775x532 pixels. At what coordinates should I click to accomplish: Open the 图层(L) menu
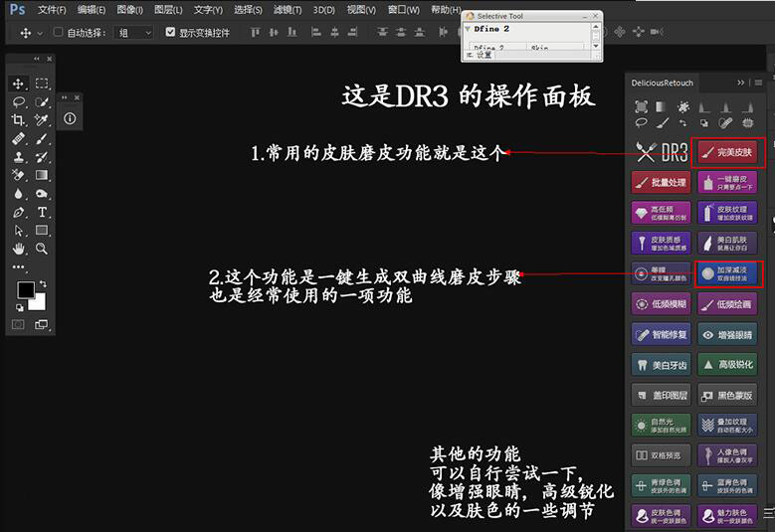coord(168,10)
